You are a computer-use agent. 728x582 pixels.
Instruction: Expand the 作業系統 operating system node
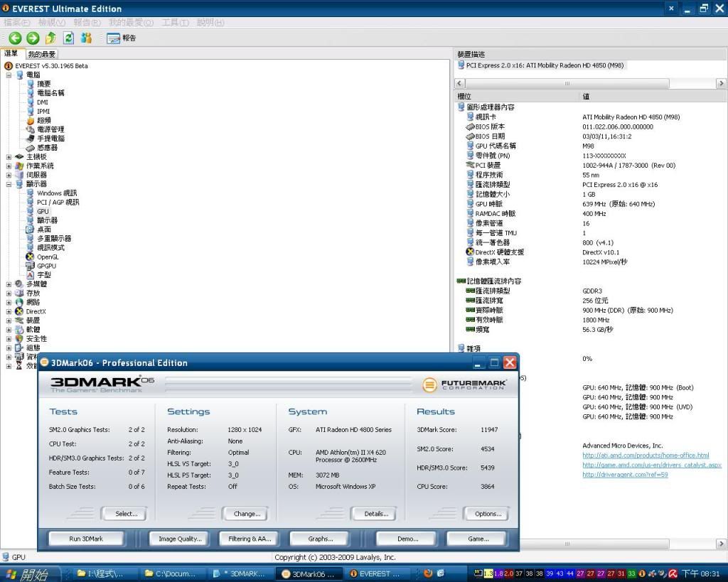9,166
